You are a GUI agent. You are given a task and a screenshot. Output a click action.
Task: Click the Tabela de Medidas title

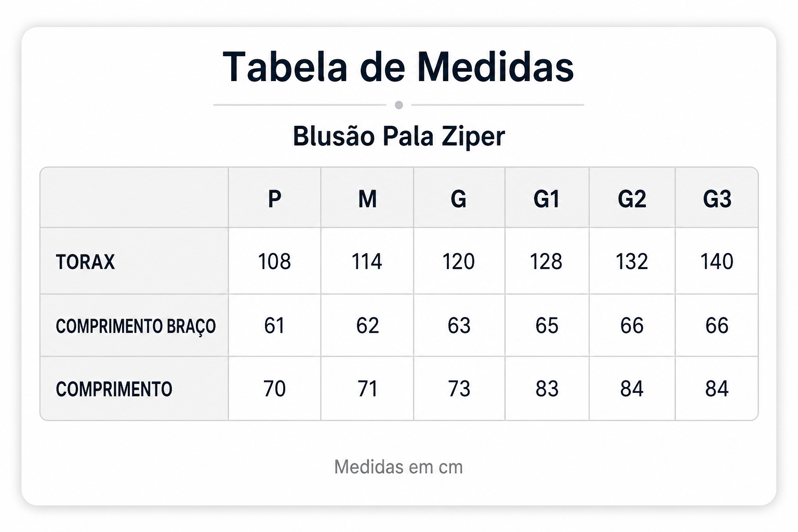[x=398, y=67]
